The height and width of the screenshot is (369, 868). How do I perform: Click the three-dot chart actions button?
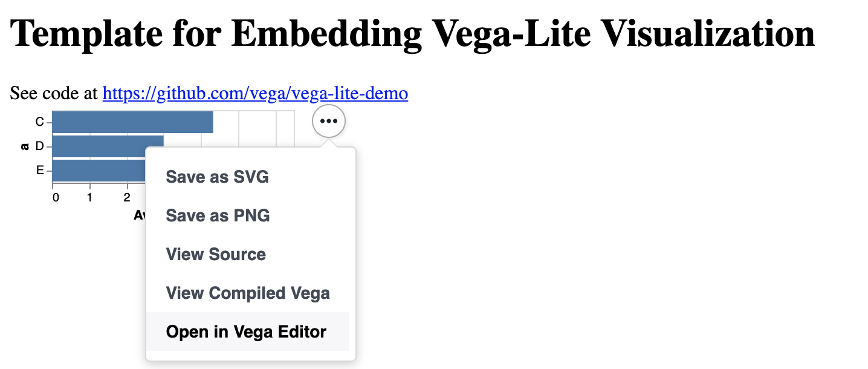(329, 121)
